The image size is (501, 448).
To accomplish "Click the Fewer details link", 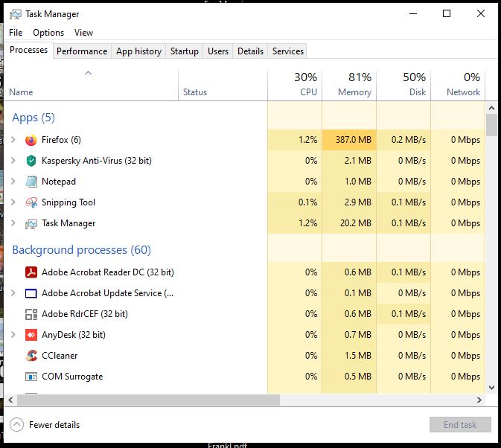I will coord(54,425).
